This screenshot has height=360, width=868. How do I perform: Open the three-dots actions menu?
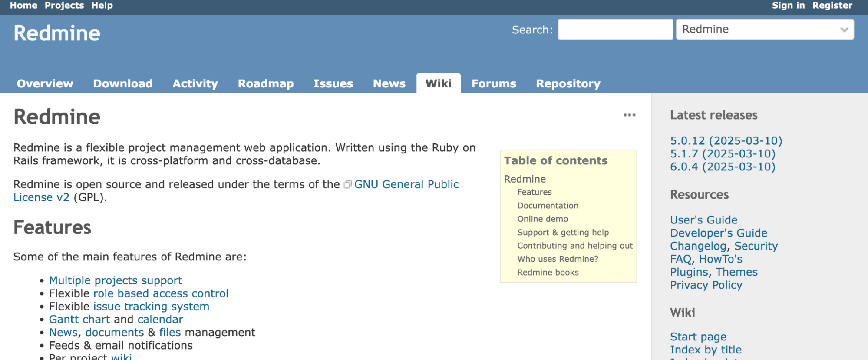629,115
